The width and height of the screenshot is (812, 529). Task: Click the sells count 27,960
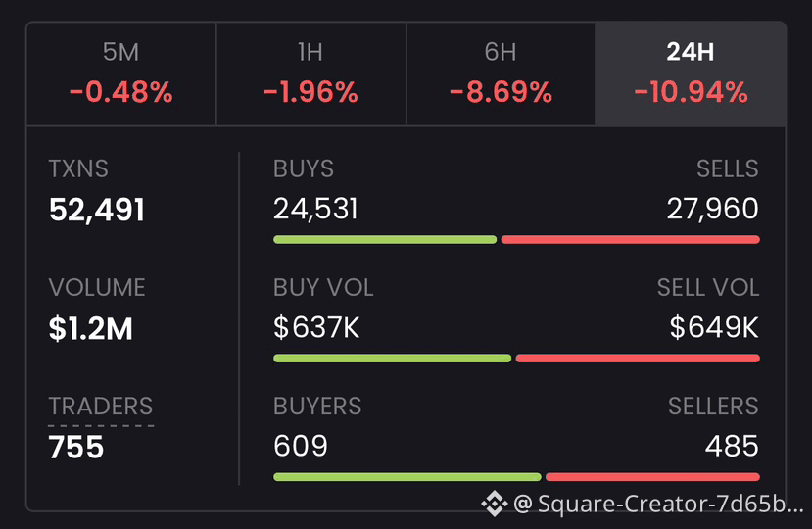[712, 209]
